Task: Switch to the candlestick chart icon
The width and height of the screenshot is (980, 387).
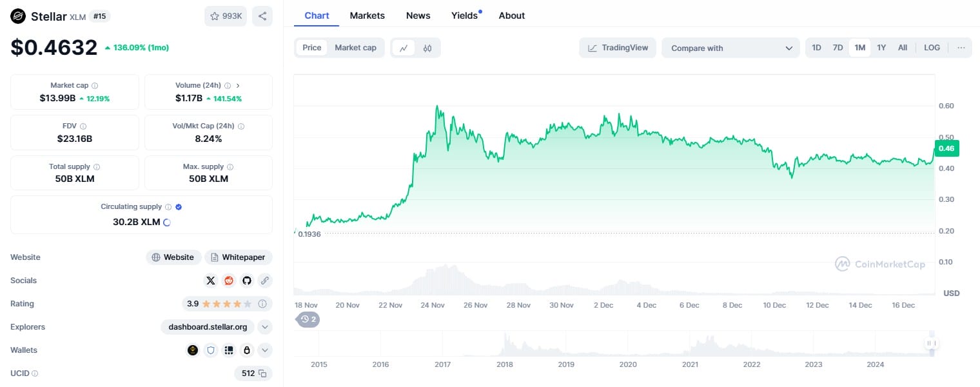Action: pos(427,48)
